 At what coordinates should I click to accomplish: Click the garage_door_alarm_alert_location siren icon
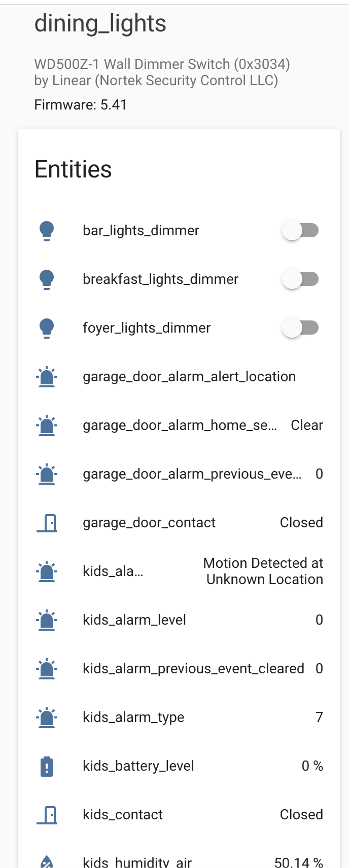click(x=47, y=376)
